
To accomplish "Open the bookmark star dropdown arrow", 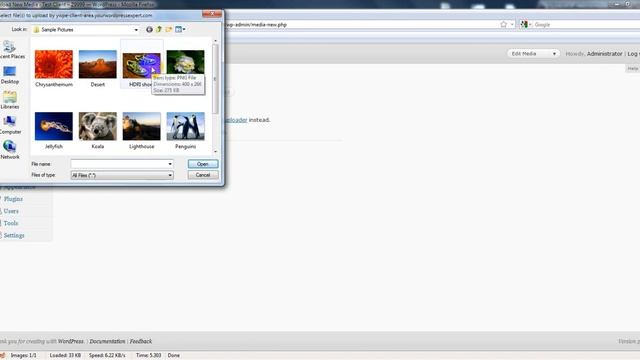I will point(512,24).
